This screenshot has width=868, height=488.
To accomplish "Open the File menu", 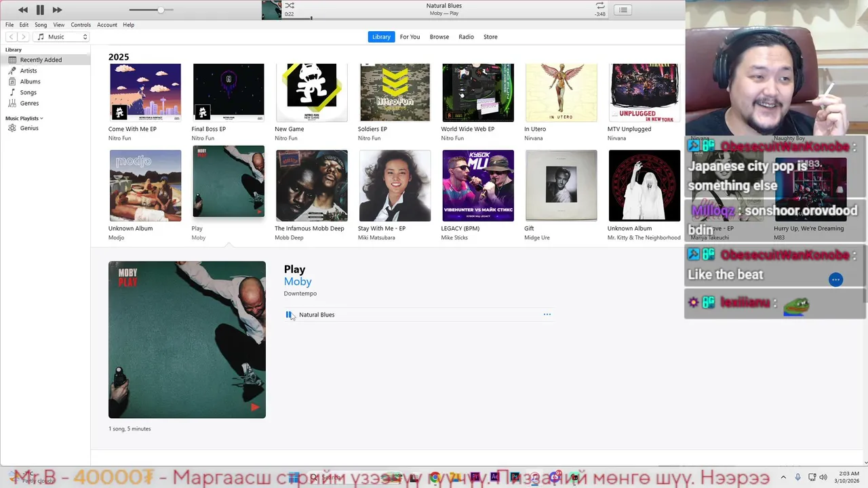I will 9,24.
